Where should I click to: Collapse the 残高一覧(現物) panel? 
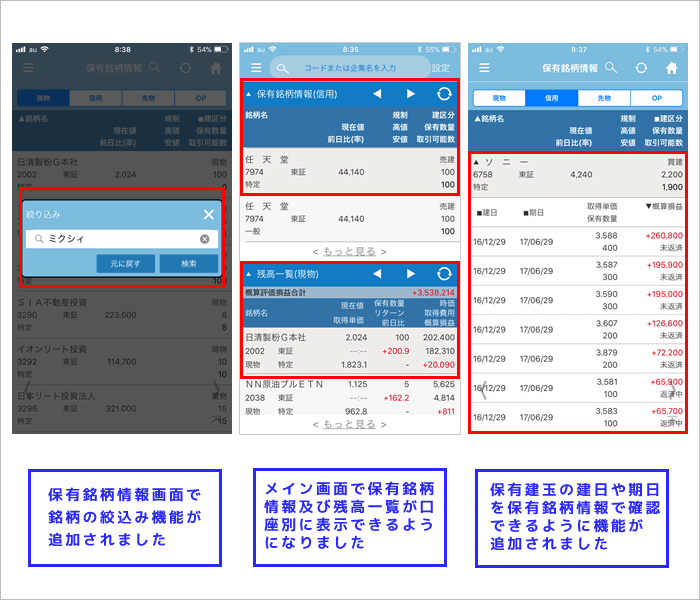[249, 274]
